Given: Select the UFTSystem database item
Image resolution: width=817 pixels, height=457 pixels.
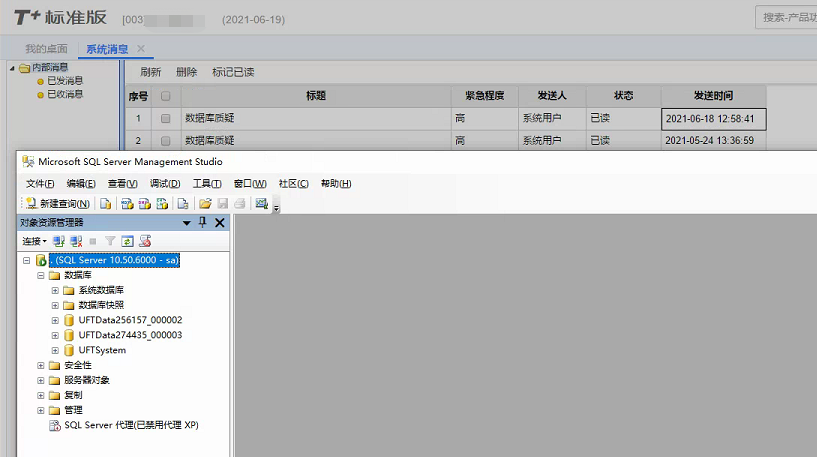Looking at the screenshot, I should click(102, 350).
